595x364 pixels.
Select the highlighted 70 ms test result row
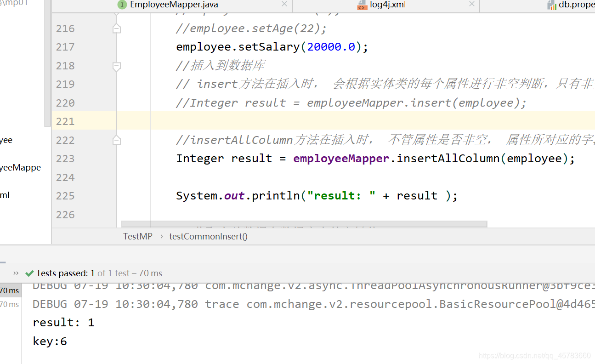click(x=10, y=290)
